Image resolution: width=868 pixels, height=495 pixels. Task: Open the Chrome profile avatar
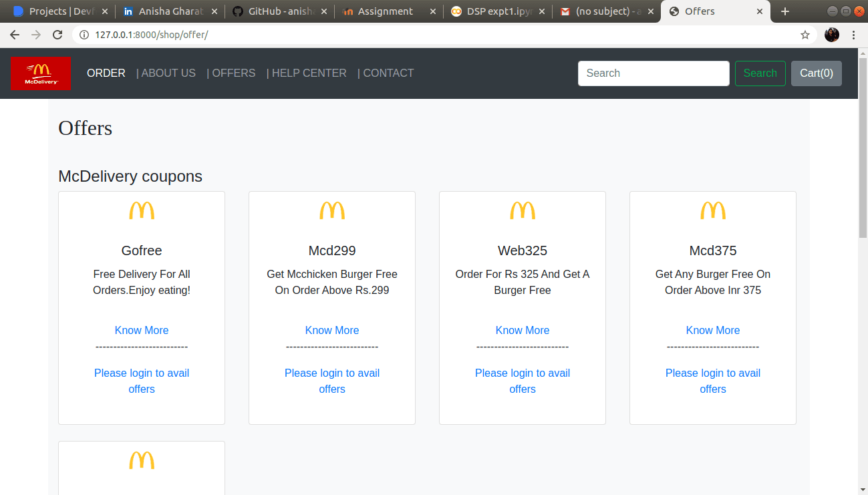click(x=832, y=35)
